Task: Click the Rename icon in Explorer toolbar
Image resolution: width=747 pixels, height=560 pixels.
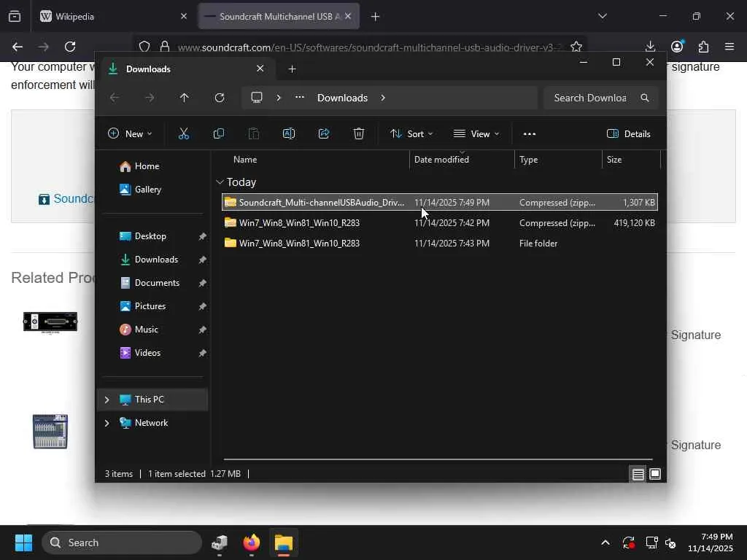Action: [x=289, y=134]
